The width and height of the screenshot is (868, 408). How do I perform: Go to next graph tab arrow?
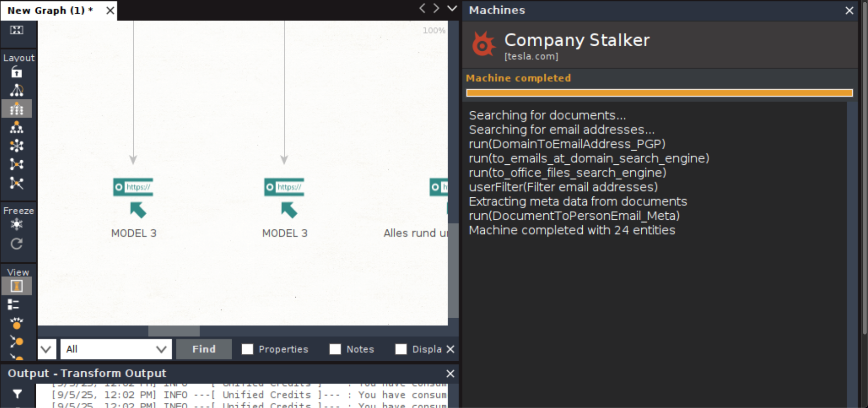pyautogui.click(x=436, y=8)
